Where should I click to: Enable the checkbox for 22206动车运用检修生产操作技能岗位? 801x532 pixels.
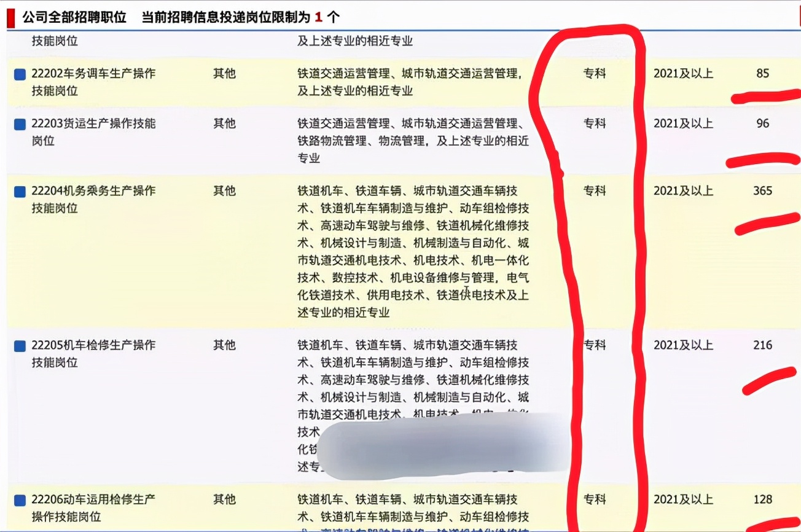click(x=20, y=501)
